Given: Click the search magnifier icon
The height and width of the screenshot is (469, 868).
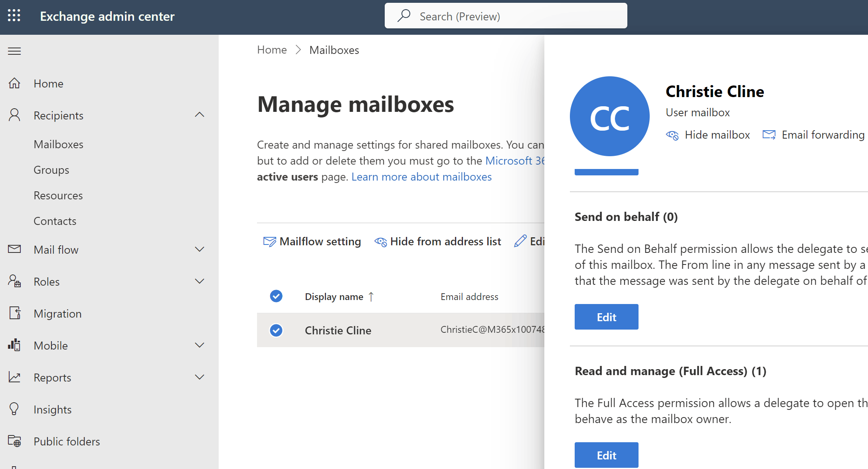Looking at the screenshot, I should click(x=404, y=16).
